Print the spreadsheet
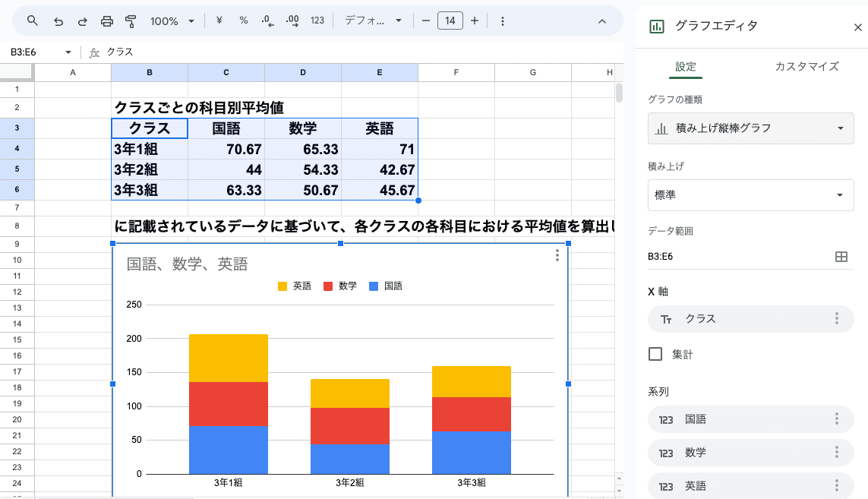Image resolution: width=868 pixels, height=499 pixels. [x=107, y=21]
